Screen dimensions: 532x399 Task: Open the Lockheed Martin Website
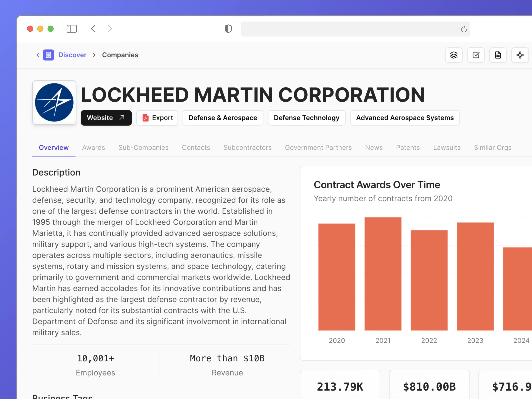point(106,118)
